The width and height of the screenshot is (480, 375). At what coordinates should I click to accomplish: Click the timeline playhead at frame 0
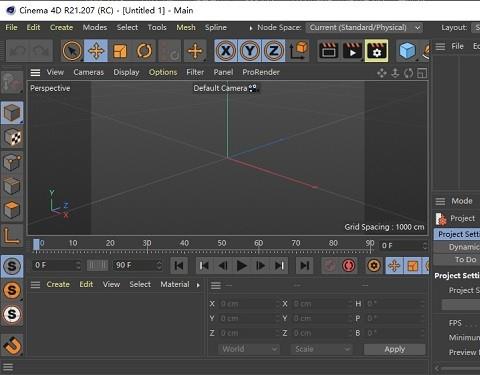tap(36, 244)
